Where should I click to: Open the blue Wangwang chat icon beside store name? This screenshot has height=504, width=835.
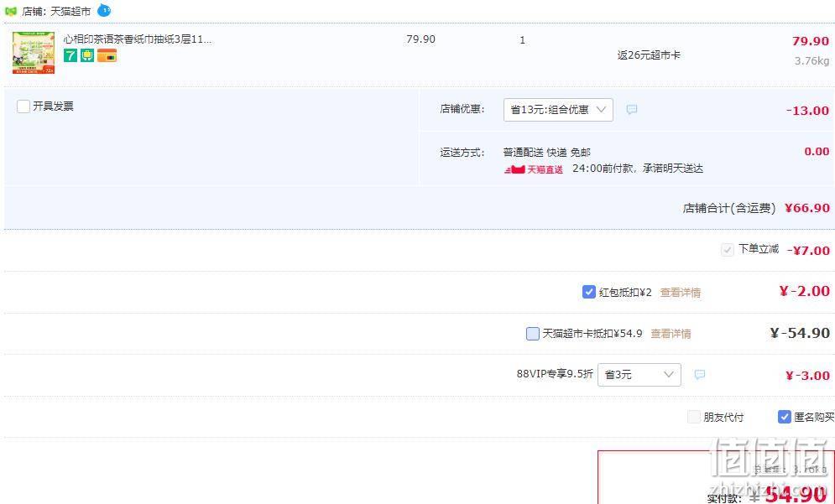[x=104, y=10]
